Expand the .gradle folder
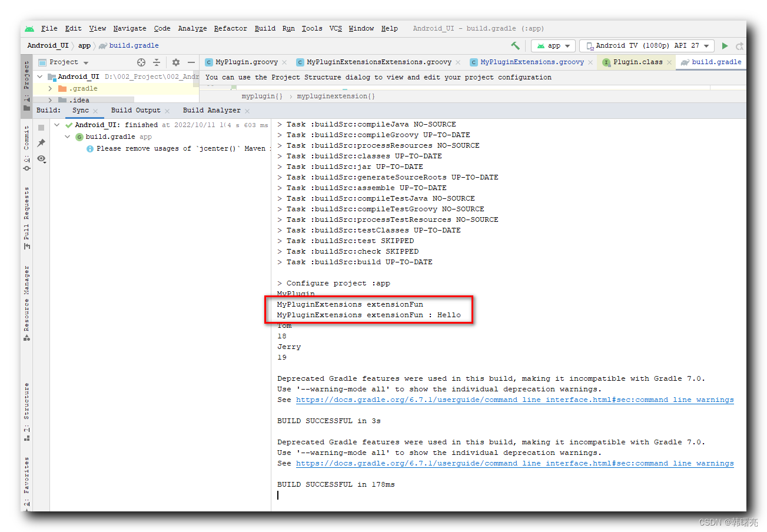The height and width of the screenshot is (532, 767). (50, 88)
